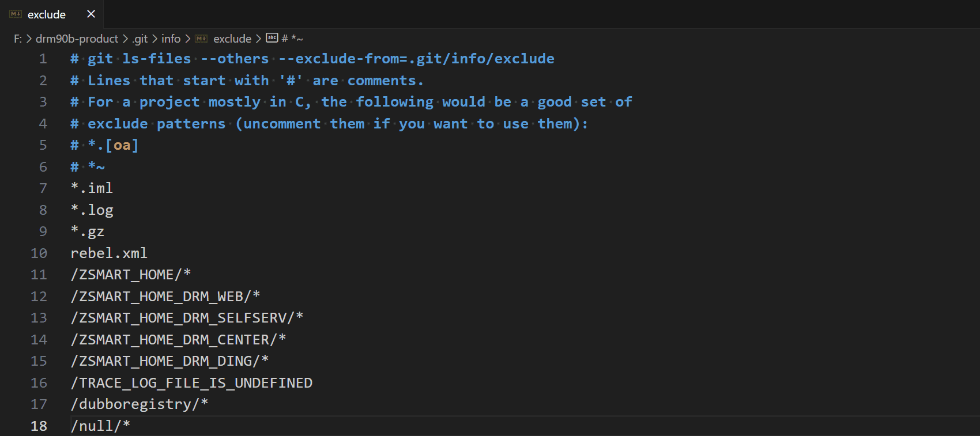Open the info breadcrumb segment

tap(171, 39)
